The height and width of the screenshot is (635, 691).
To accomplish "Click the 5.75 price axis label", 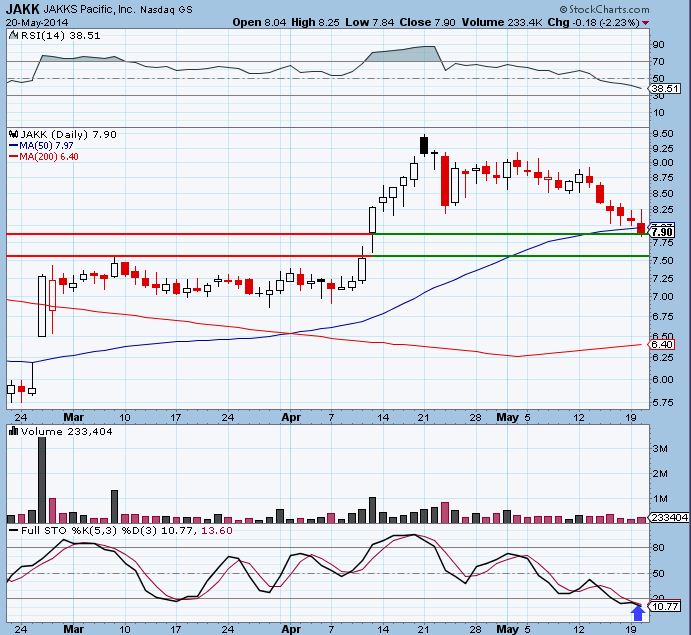I will pos(662,402).
